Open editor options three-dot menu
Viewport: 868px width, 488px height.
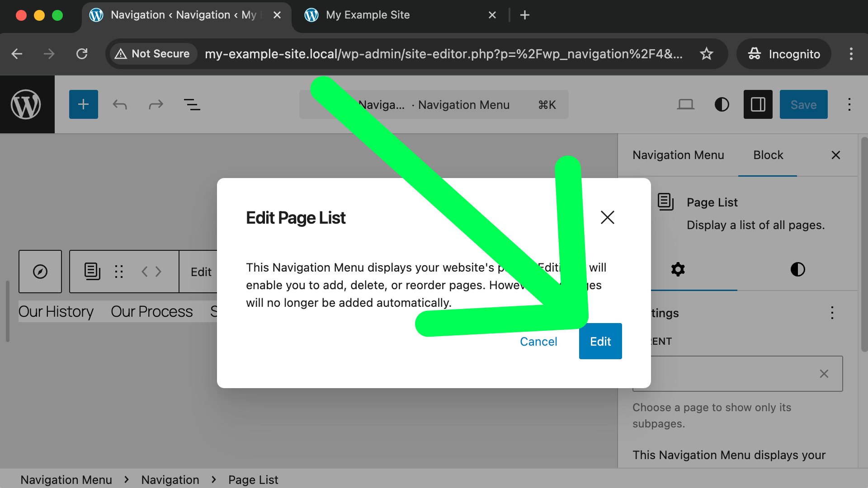[849, 104]
